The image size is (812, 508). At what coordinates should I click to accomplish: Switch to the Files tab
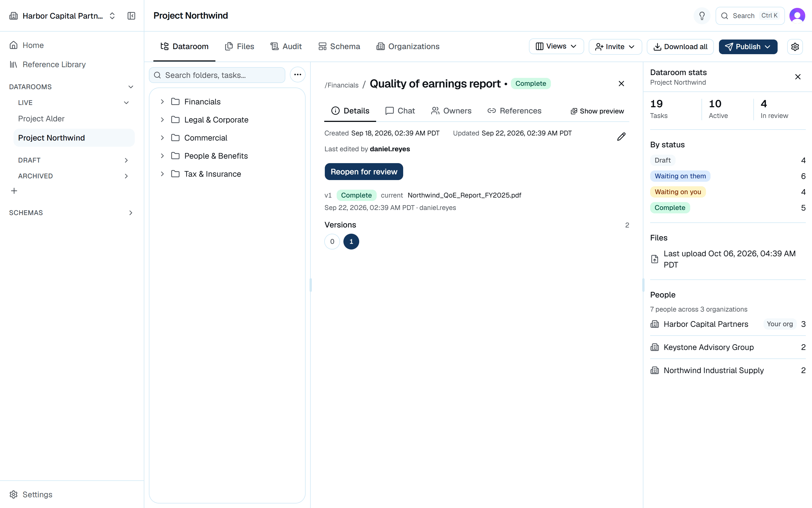point(239,46)
